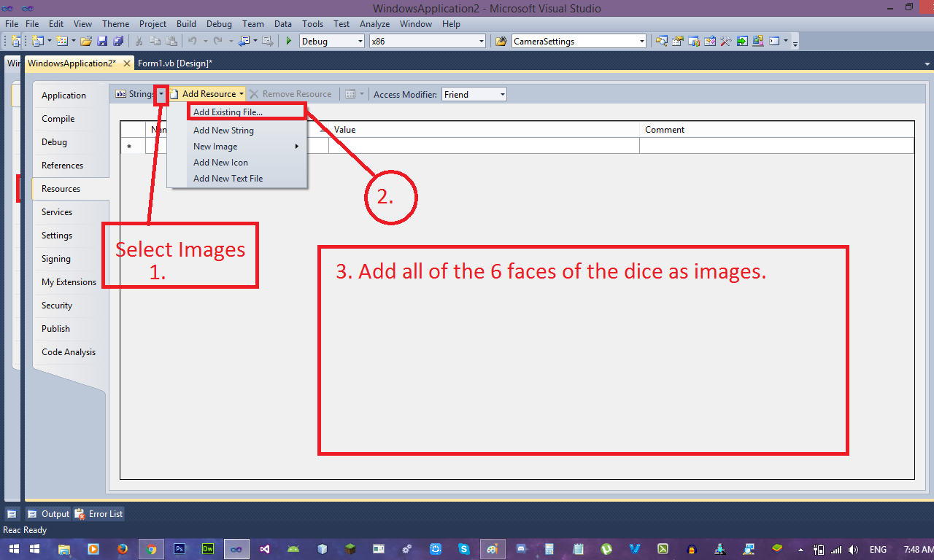Click the Undo arrow icon
This screenshot has width=934, height=560.
coord(192,42)
